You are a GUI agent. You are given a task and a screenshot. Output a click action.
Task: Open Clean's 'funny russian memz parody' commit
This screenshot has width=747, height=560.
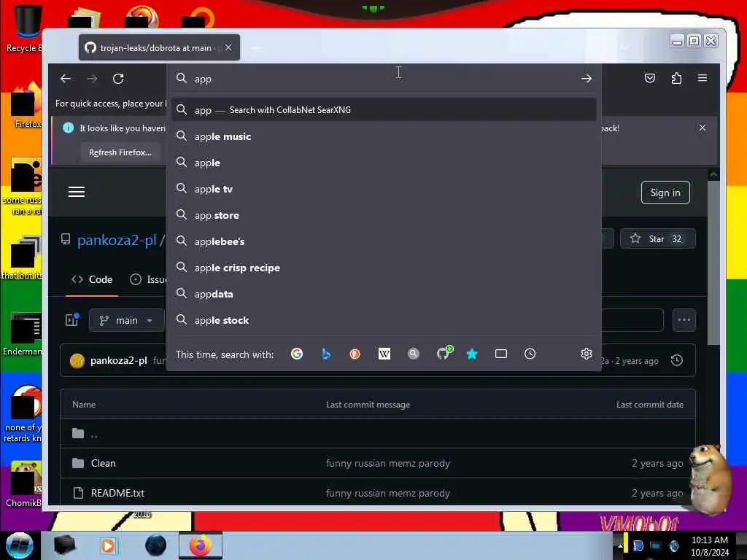click(x=388, y=463)
